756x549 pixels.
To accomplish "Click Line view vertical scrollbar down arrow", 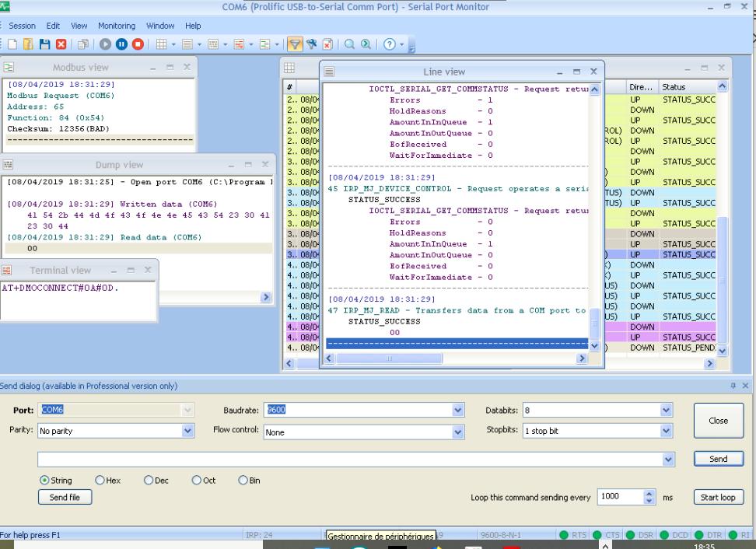I will pyautogui.click(x=595, y=345).
